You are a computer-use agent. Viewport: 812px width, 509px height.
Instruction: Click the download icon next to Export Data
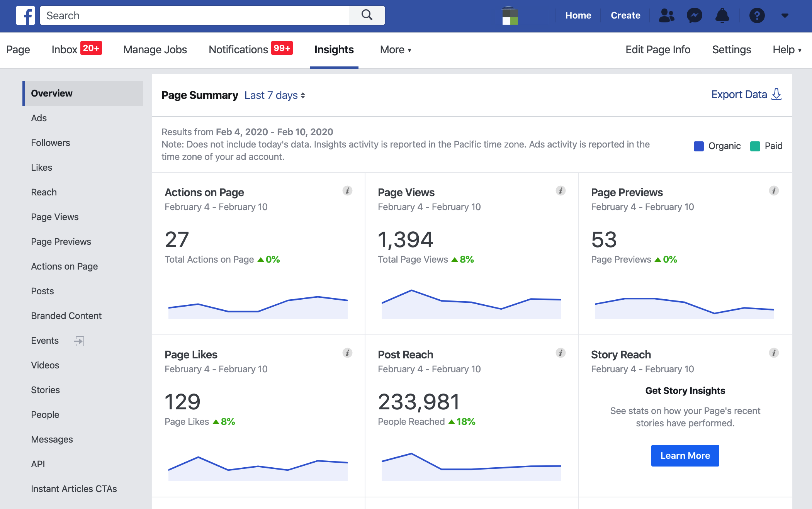(776, 94)
